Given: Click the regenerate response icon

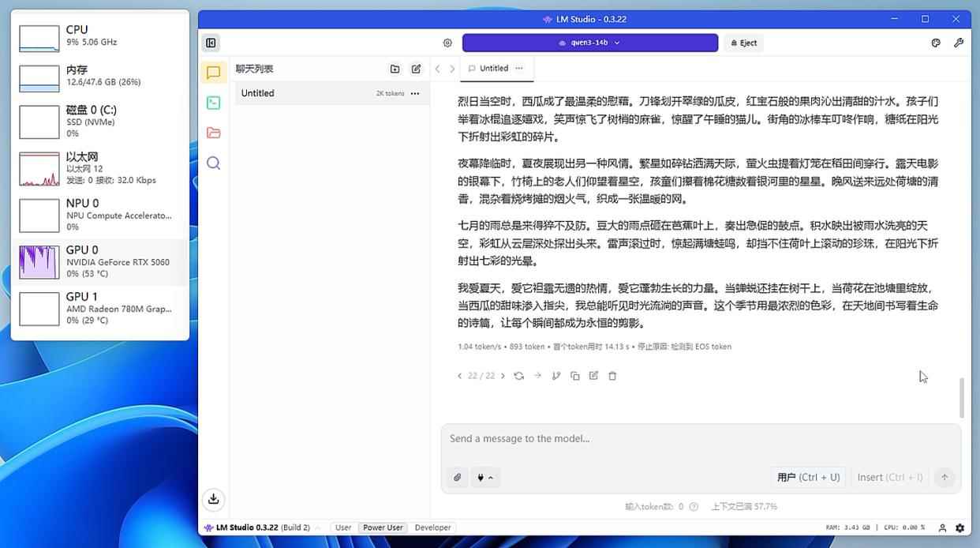Looking at the screenshot, I should point(518,376).
